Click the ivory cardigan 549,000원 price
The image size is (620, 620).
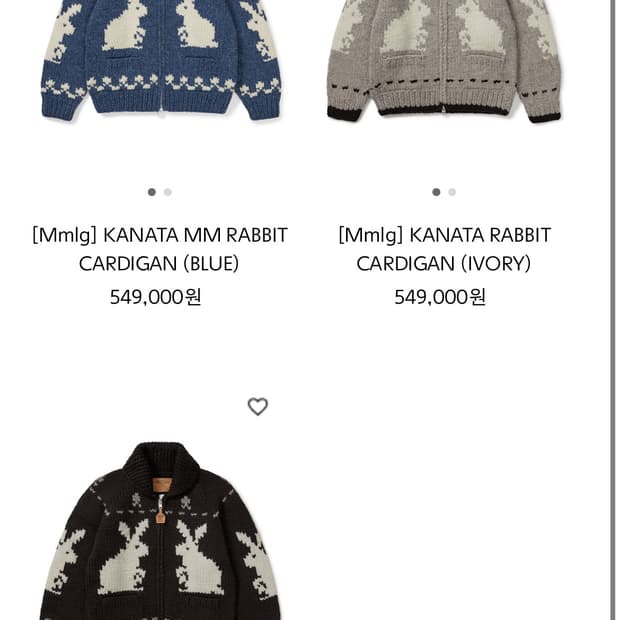440,297
